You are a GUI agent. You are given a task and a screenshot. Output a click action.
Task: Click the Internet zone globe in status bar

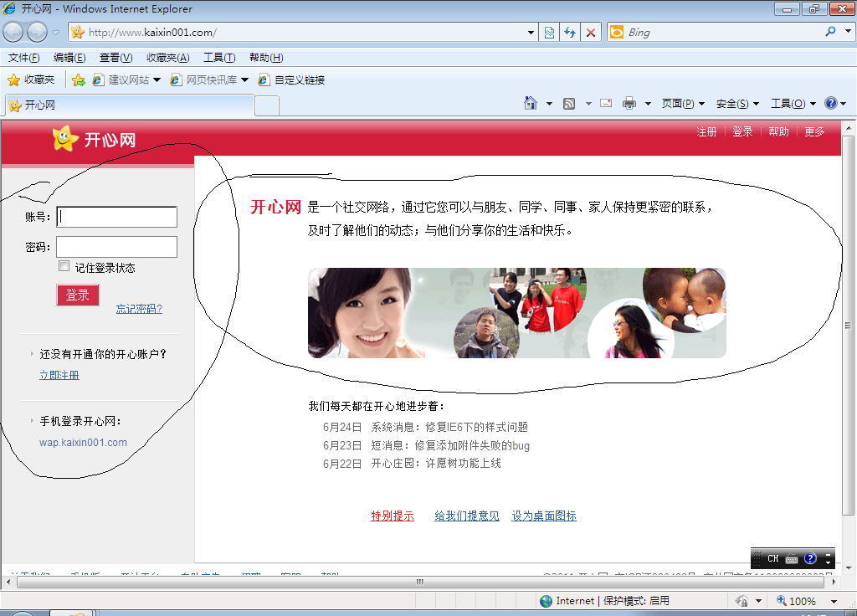546,601
